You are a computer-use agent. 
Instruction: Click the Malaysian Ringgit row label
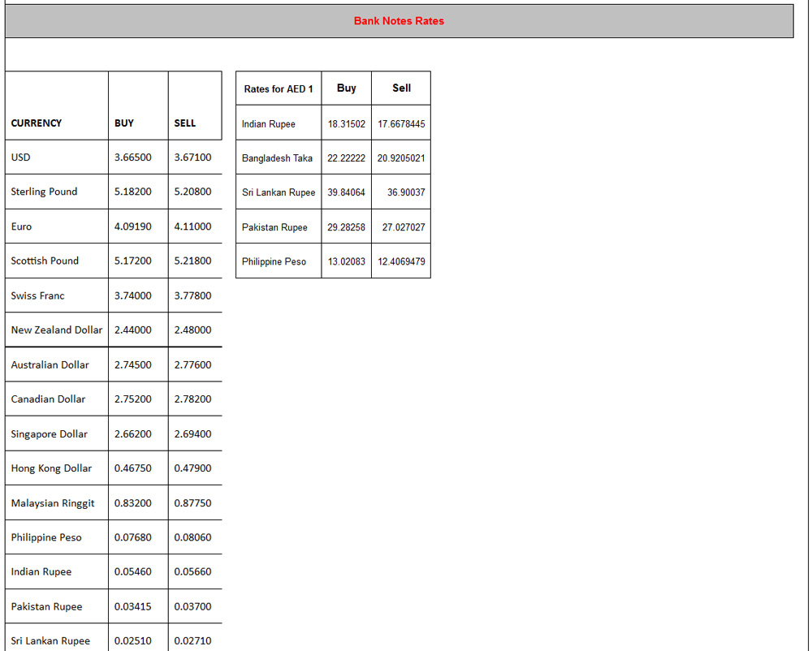pos(53,503)
